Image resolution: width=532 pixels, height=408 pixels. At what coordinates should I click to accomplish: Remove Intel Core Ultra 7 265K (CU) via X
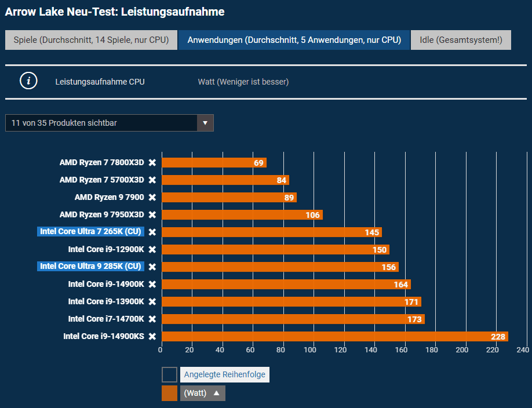(152, 232)
